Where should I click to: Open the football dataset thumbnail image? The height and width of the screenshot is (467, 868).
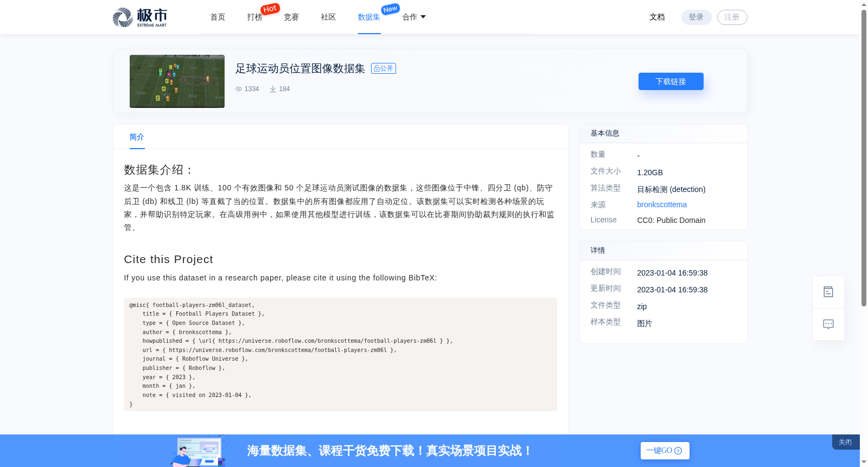pos(177,81)
